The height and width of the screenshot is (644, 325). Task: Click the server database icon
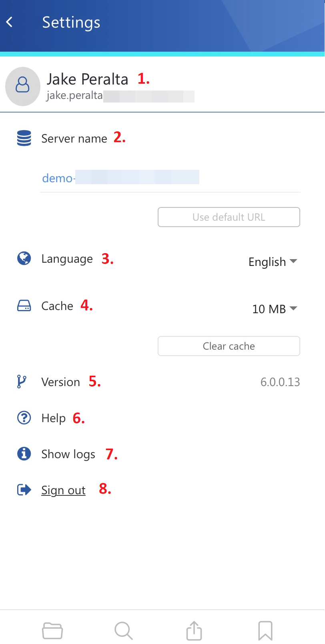[24, 138]
